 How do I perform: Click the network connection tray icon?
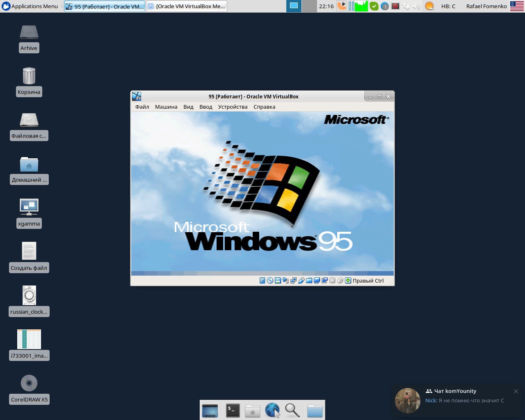[406, 6]
